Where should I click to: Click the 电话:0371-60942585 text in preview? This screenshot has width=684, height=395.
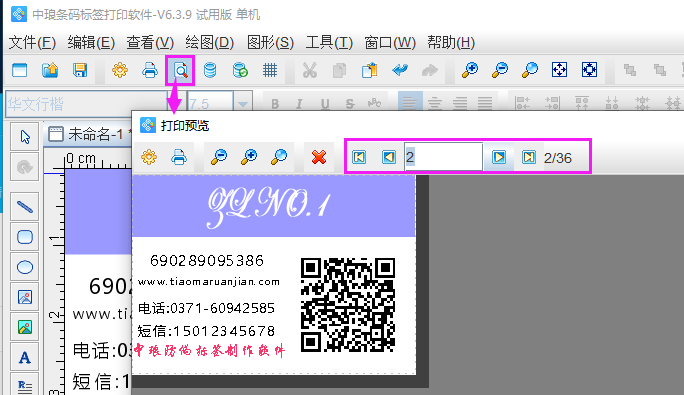[206, 308]
